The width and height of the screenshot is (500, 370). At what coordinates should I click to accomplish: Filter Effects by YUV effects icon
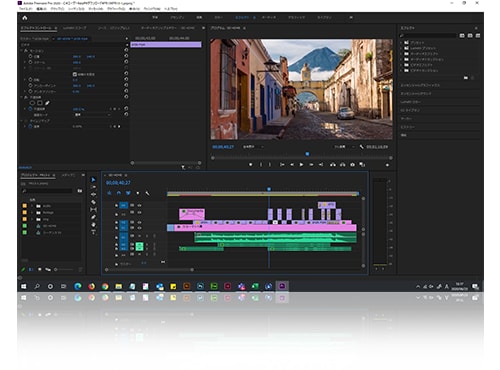pos(478,36)
